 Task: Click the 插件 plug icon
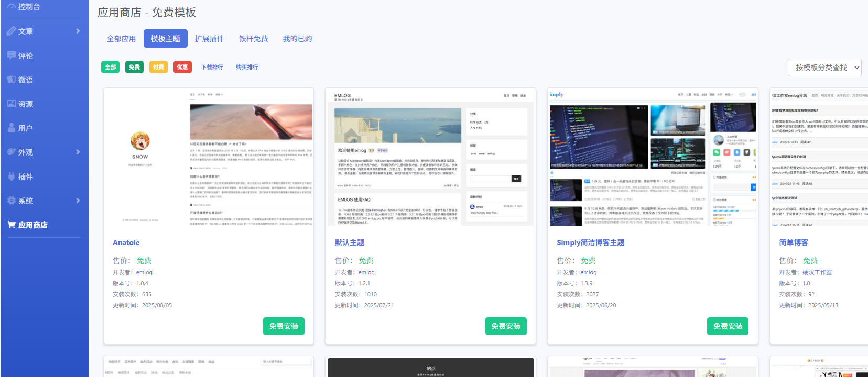11,176
